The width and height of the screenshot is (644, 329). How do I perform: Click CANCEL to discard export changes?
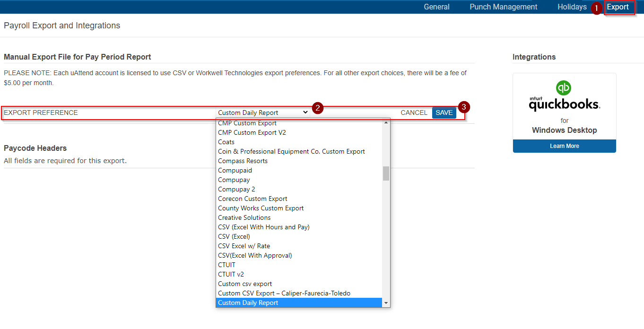[414, 113]
